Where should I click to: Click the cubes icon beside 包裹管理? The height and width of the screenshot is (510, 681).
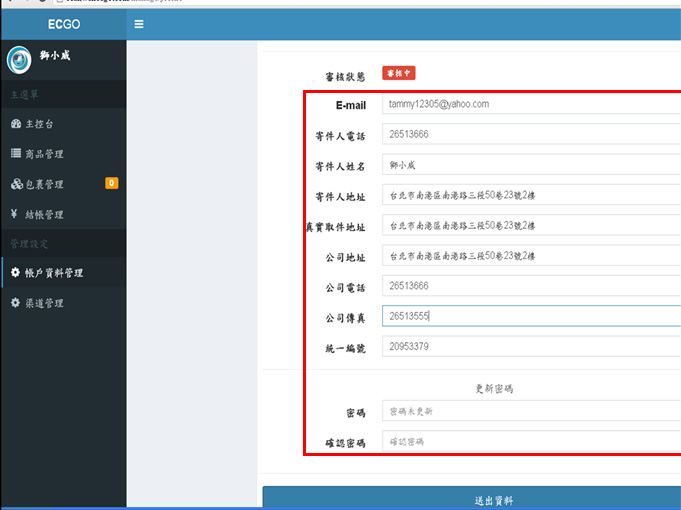pyautogui.click(x=15, y=184)
